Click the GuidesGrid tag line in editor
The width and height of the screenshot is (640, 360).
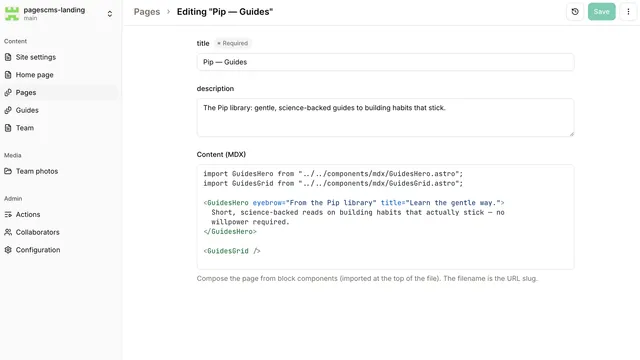(x=232, y=251)
